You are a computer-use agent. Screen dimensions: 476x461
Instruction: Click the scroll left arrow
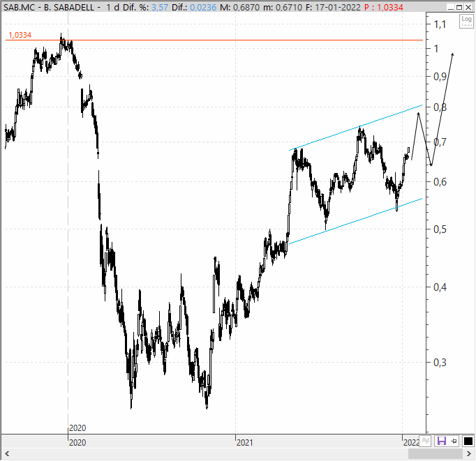click(x=7, y=454)
